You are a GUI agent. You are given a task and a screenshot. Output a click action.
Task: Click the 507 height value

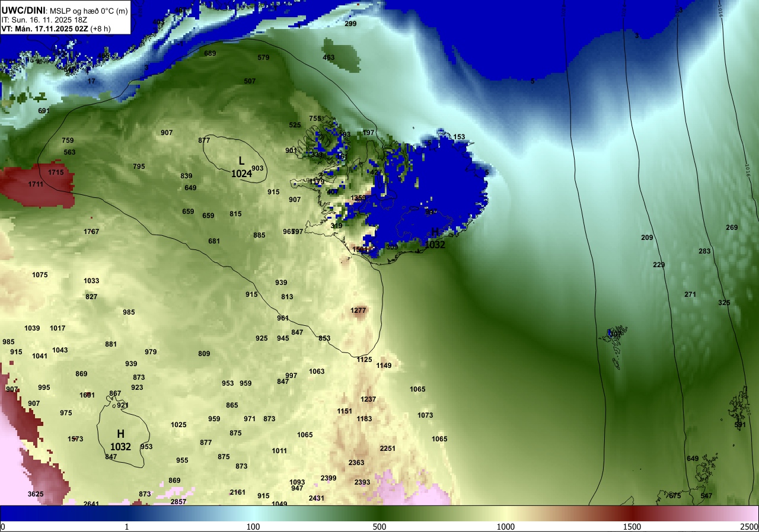pyautogui.click(x=250, y=81)
